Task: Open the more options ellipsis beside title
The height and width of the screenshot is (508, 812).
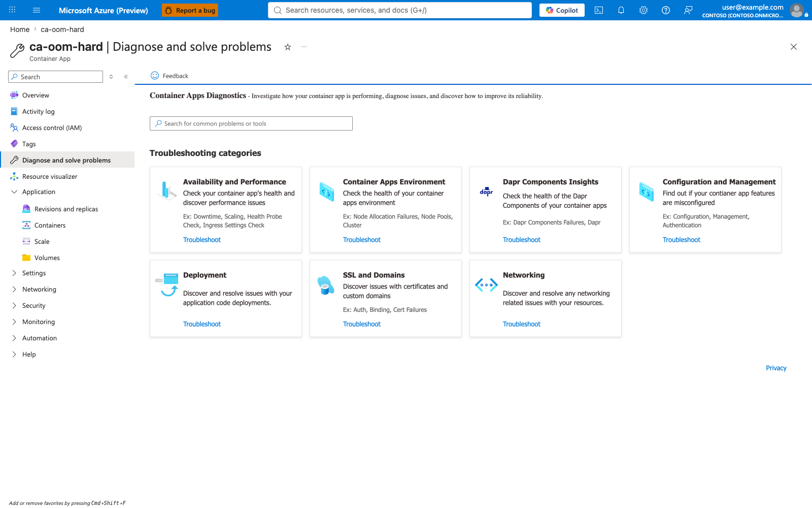Action: [304, 47]
